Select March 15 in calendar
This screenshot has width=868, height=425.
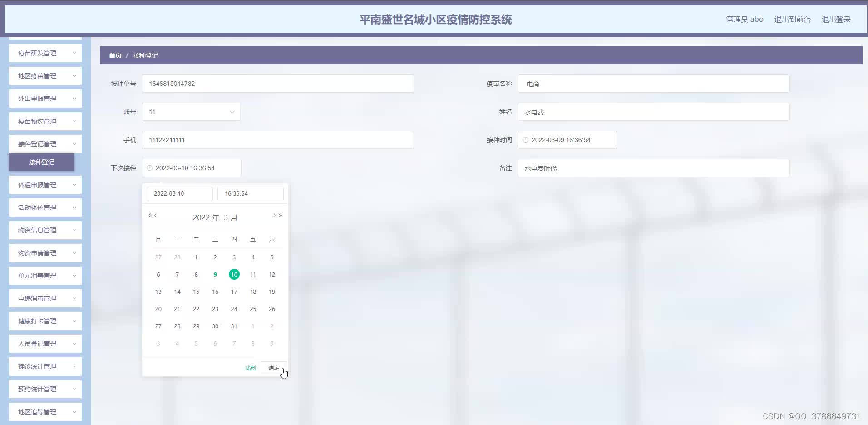point(196,292)
